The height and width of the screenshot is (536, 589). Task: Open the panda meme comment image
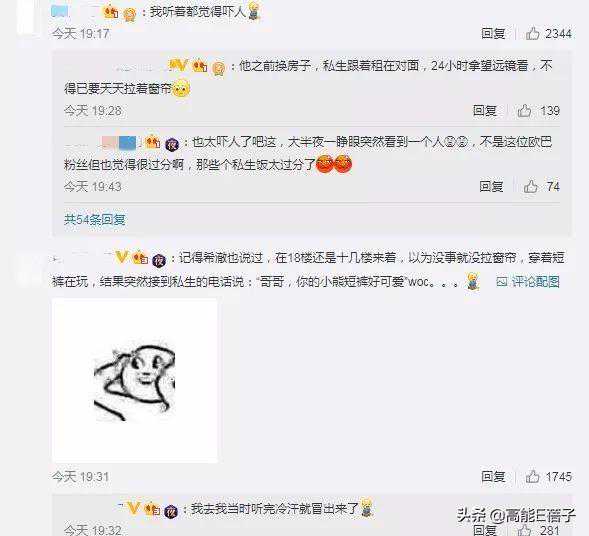click(x=134, y=380)
